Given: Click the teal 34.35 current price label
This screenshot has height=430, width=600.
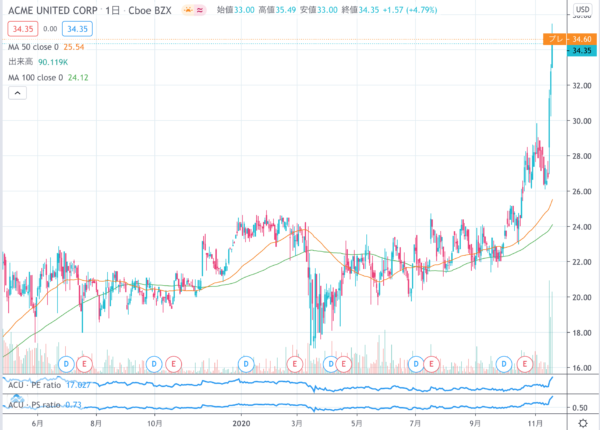Looking at the screenshot, I should point(581,50).
